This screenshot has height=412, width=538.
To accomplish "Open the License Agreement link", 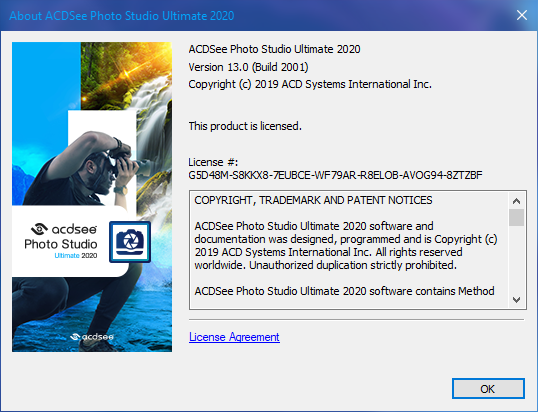I will 234,337.
